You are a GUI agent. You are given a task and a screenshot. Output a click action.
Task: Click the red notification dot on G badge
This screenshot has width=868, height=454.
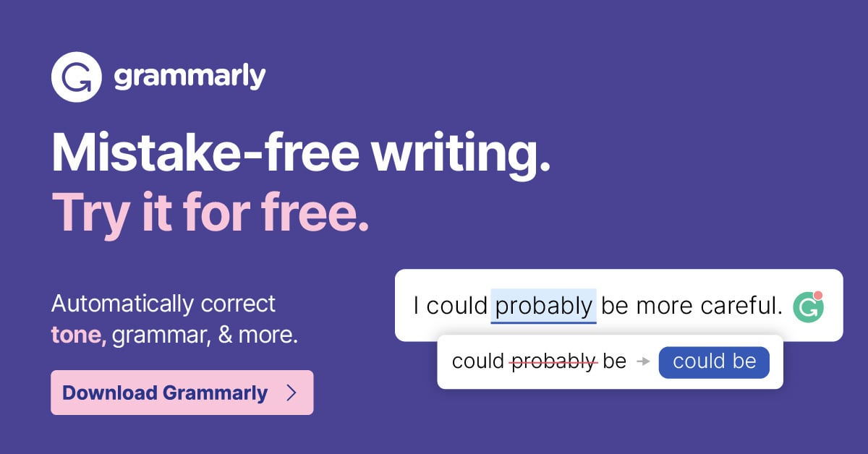[818, 296]
